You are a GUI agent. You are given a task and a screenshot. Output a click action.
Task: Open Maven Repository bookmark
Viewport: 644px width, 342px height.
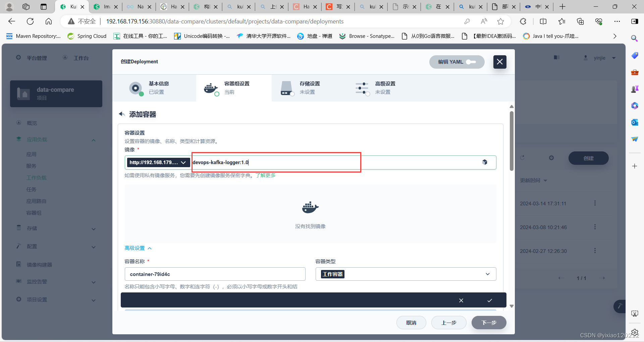click(33, 36)
